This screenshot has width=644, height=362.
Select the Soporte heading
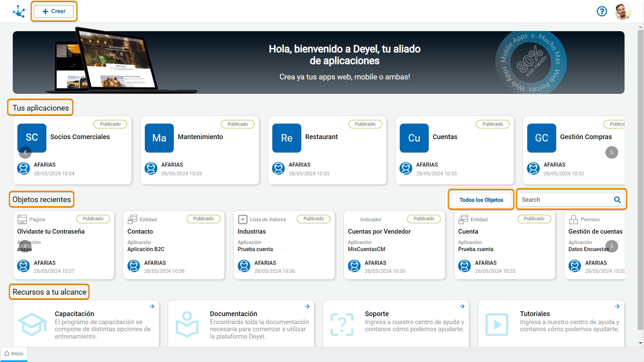click(377, 314)
